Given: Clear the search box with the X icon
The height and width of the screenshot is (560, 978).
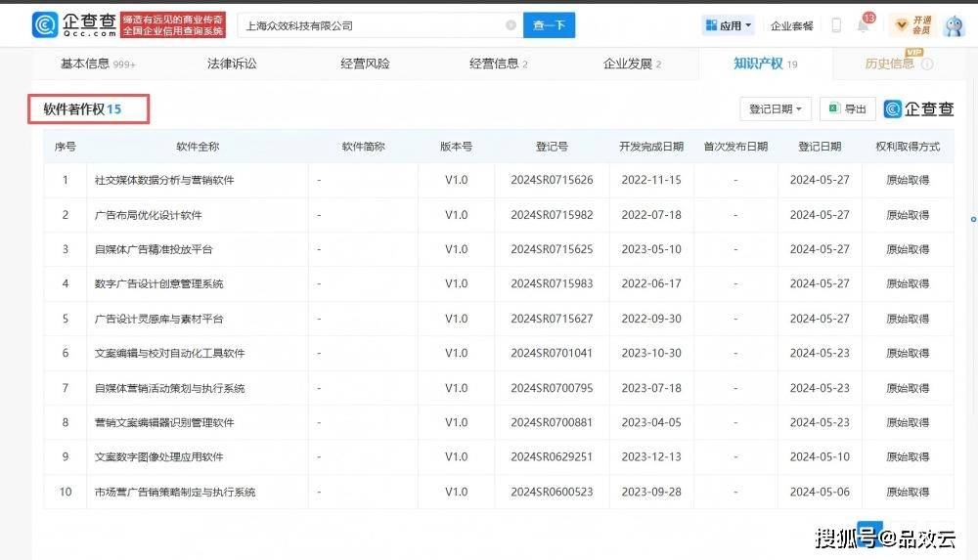Looking at the screenshot, I should tap(511, 25).
